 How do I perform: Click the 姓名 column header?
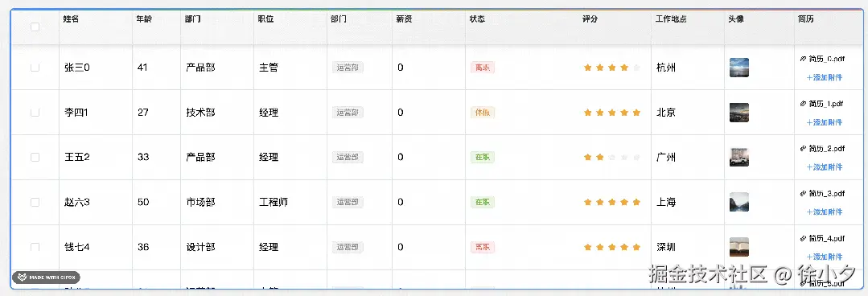click(72, 18)
